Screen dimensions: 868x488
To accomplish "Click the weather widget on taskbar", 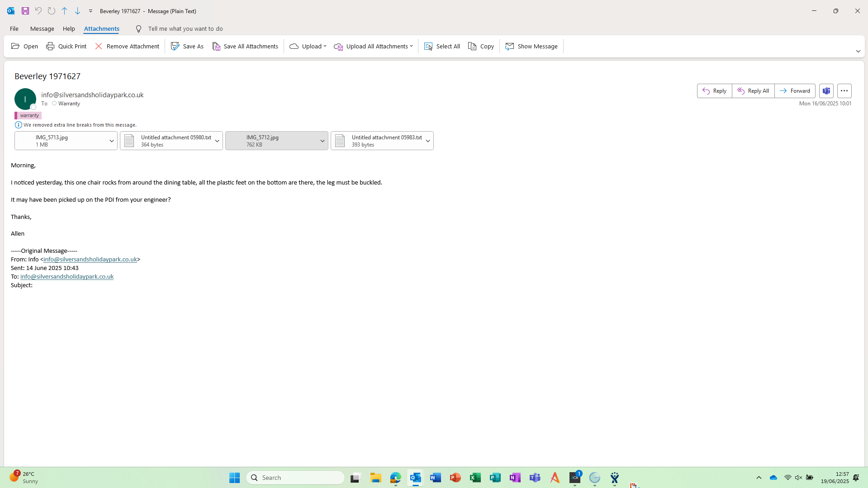I will click(25, 478).
